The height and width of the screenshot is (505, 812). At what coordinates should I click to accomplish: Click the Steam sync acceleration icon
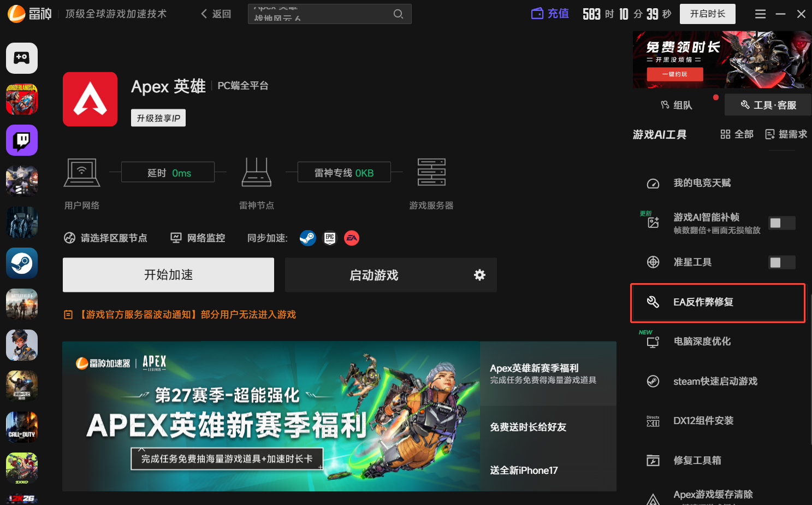pyautogui.click(x=307, y=238)
